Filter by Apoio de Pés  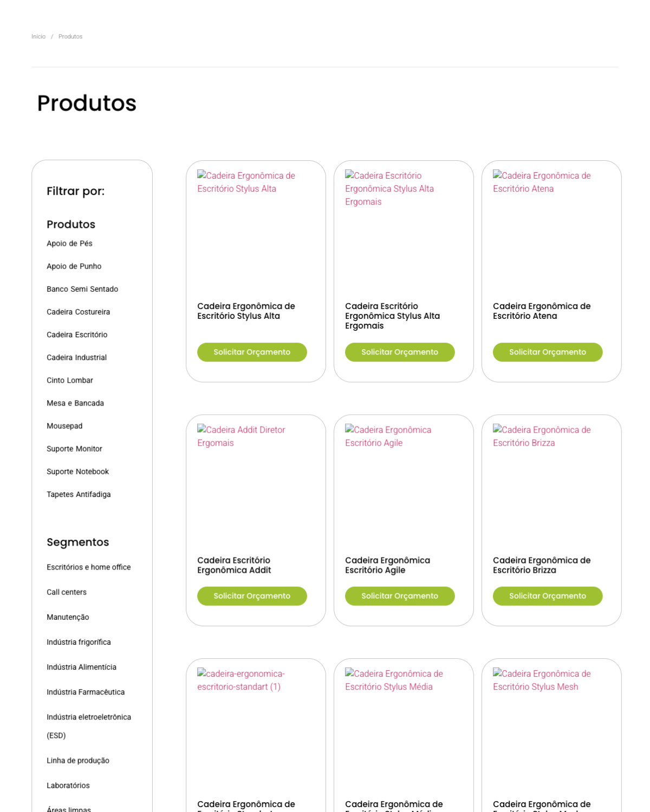point(69,244)
